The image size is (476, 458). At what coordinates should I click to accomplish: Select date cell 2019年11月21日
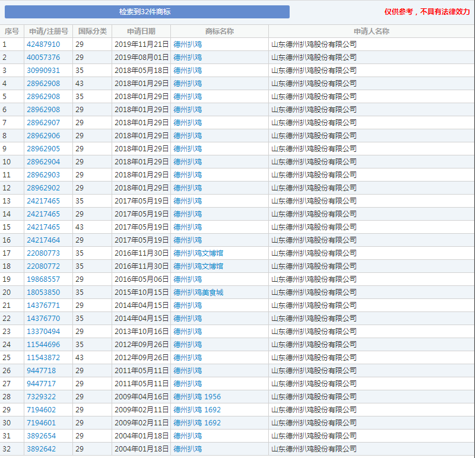[141, 44]
